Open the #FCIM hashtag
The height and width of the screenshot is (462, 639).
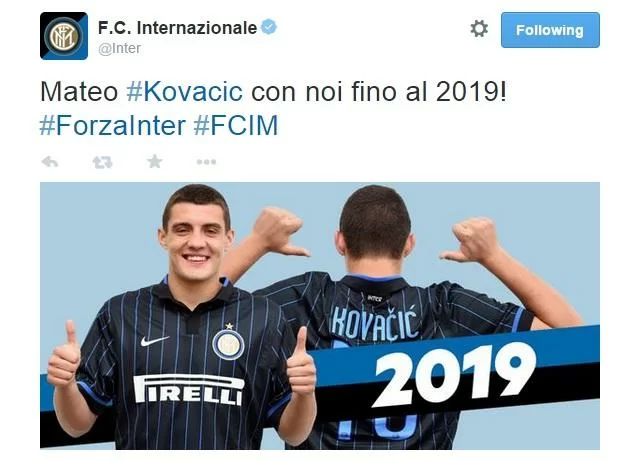pyautogui.click(x=236, y=125)
